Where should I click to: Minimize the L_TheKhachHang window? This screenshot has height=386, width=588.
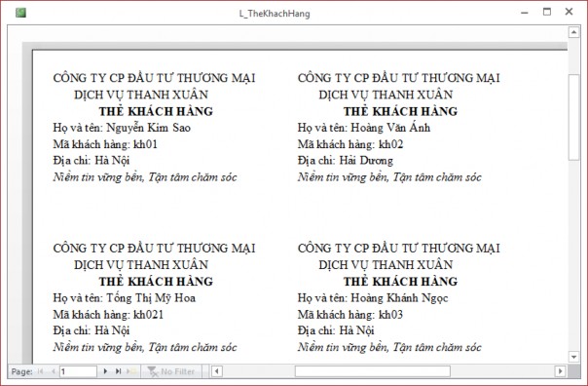click(x=525, y=13)
